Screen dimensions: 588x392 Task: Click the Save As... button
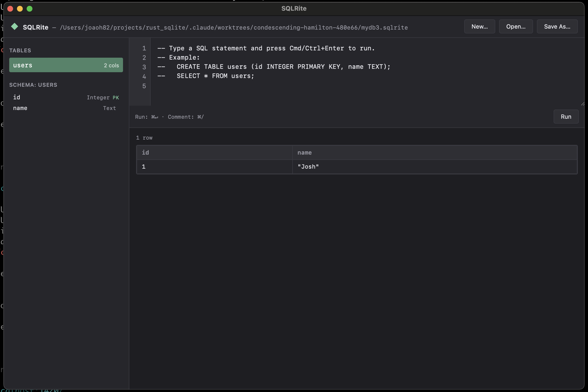(x=557, y=26)
